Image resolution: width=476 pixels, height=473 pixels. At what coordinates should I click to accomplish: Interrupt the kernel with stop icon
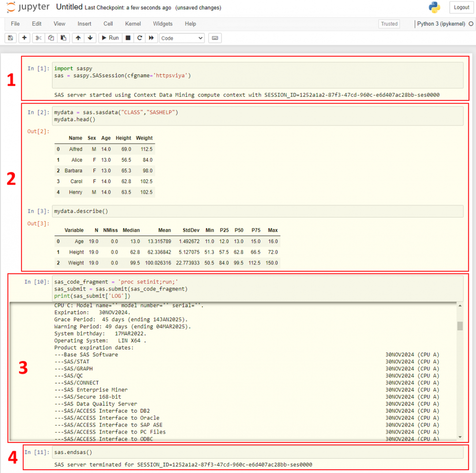point(128,38)
